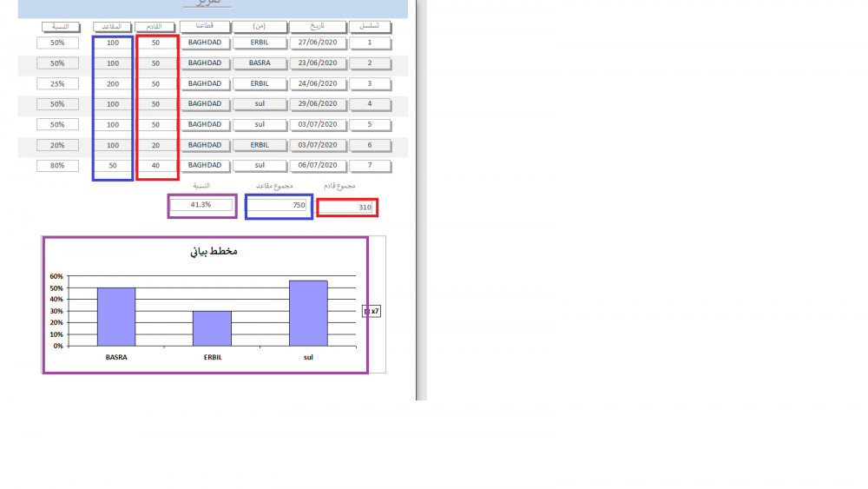Click 03/07/2020 date in row 6
The height and width of the screenshot is (489, 868).
coord(318,145)
